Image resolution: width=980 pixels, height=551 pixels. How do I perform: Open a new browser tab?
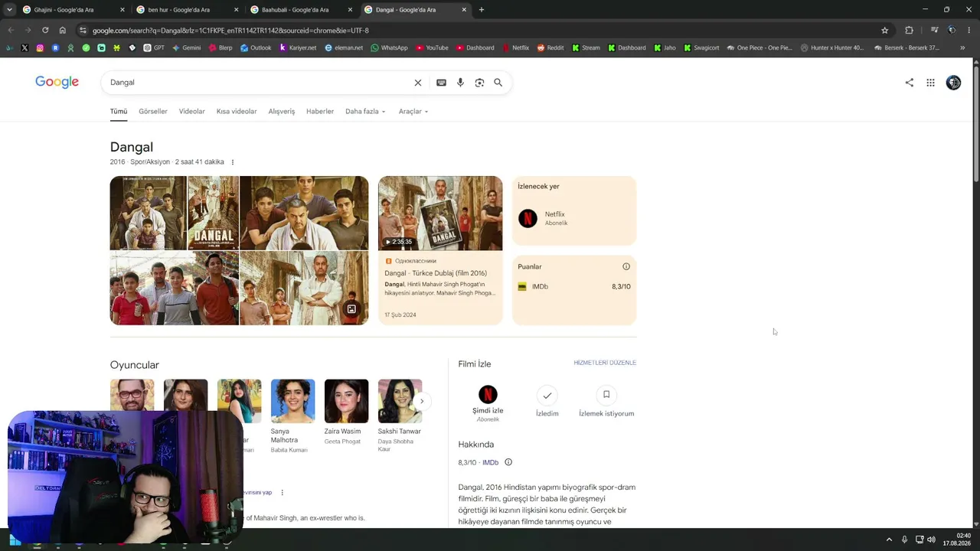tap(482, 10)
